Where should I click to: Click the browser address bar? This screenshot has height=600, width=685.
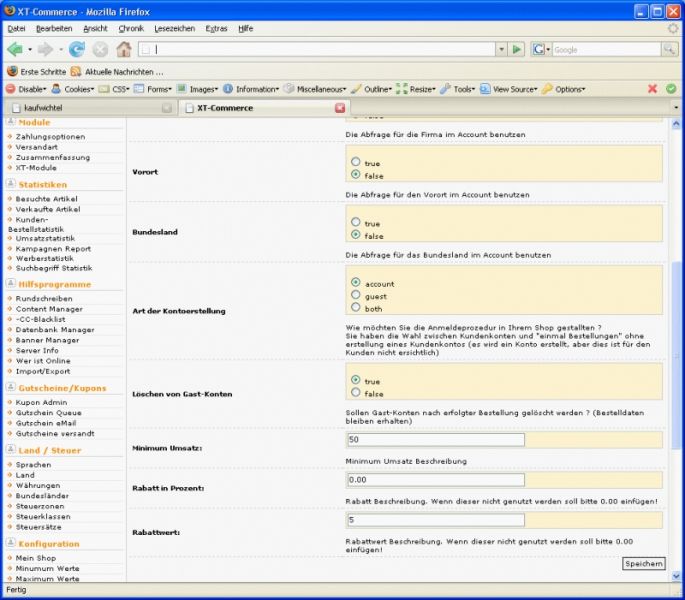[x=317, y=49]
